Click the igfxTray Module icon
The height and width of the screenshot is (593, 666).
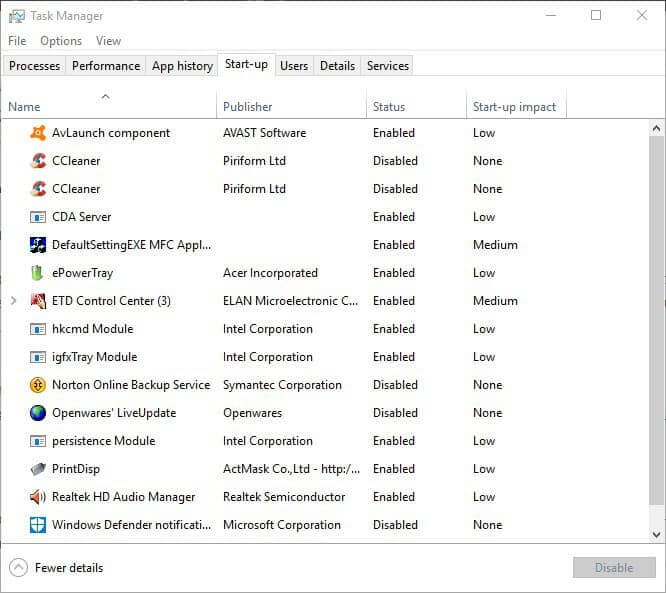click(x=38, y=357)
